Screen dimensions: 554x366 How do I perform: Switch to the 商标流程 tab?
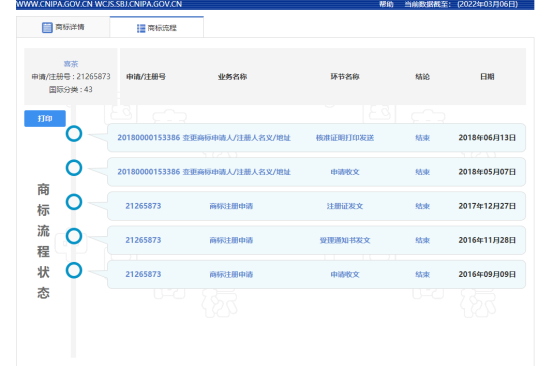point(157,27)
